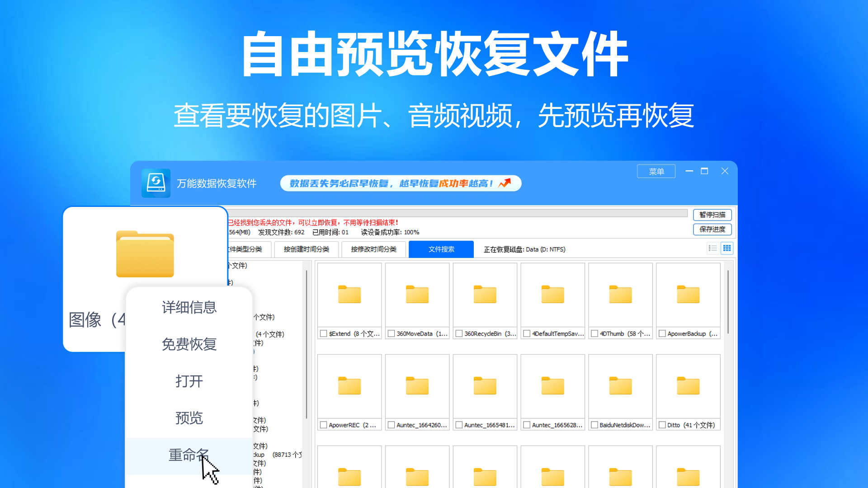868x488 pixels.
Task: Check the 360MoveData checkbox
Action: [392, 333]
